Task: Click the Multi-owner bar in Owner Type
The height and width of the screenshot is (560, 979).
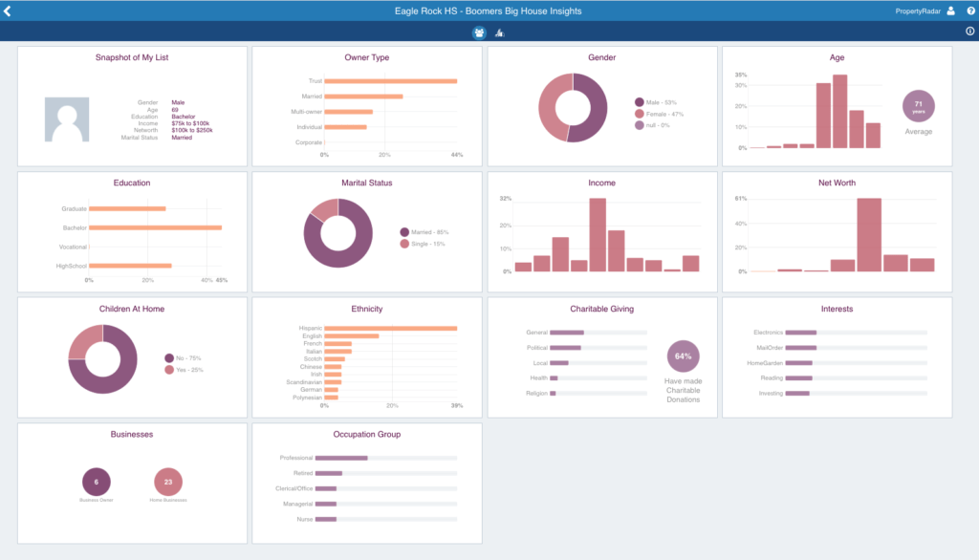Action: [348, 112]
